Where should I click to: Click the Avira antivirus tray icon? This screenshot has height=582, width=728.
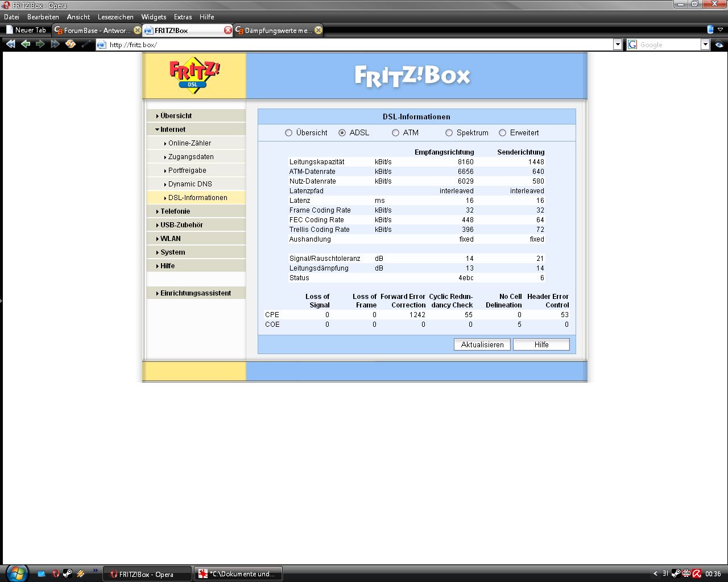697,574
